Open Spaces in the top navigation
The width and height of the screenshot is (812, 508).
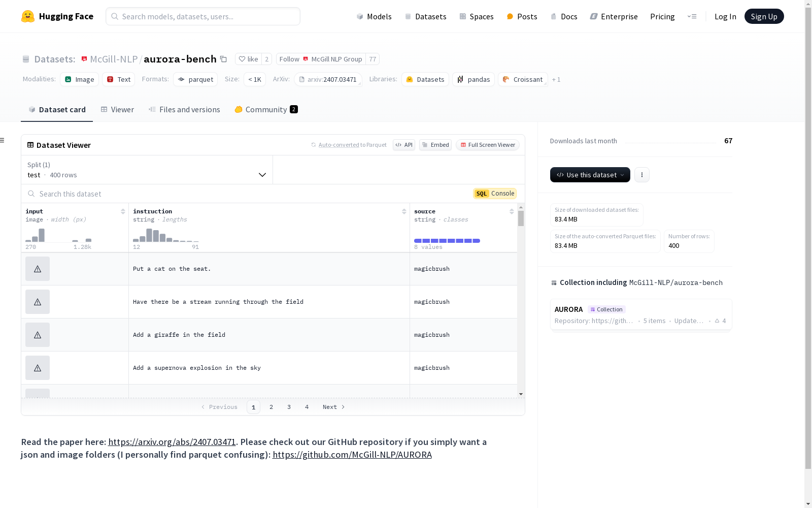point(477,16)
